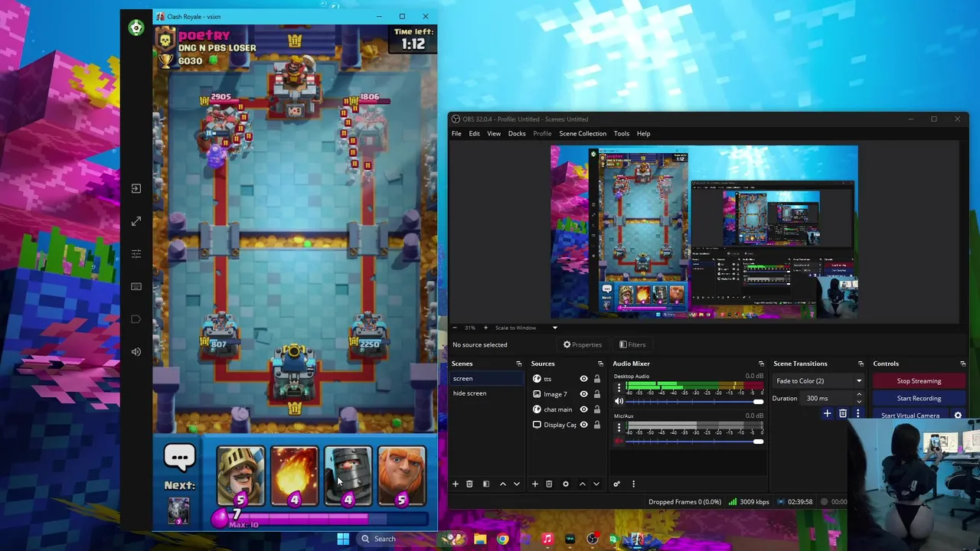Screen dimensions: 980x551
Task: Remove selected scene with Scenes trash icon
Action: click(x=469, y=484)
